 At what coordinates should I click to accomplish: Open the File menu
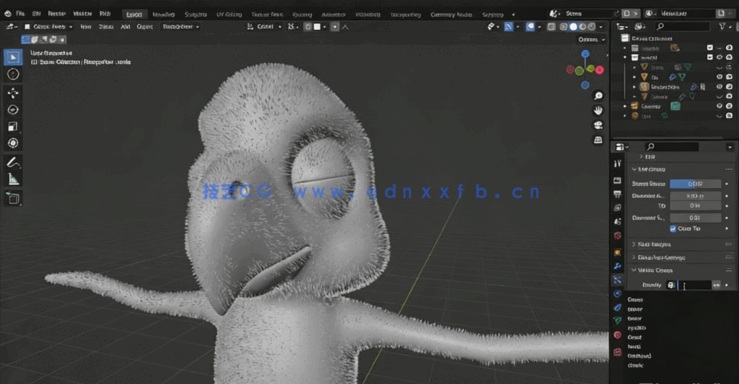pos(20,14)
